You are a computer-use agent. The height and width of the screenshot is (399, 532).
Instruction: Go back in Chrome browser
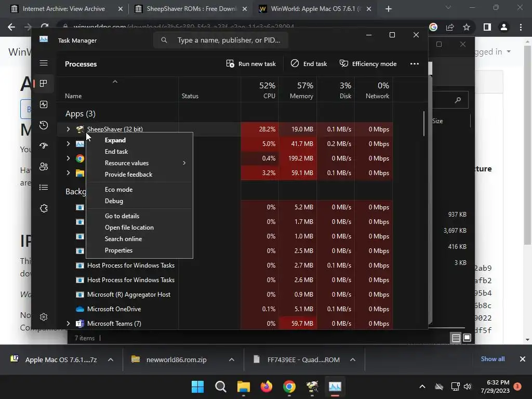point(11,27)
